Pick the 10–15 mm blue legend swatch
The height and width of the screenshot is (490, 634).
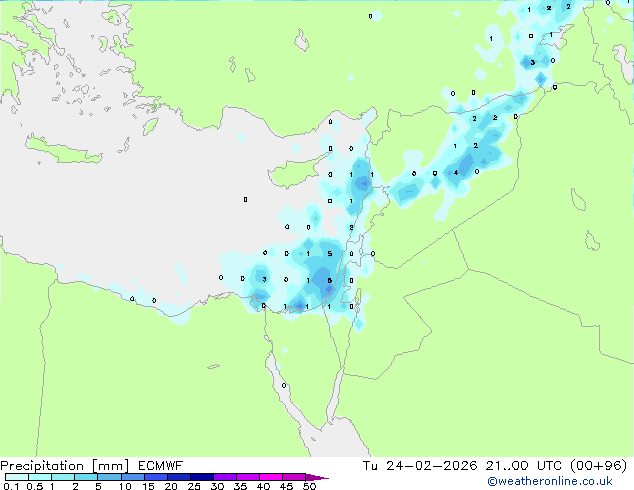[133, 477]
